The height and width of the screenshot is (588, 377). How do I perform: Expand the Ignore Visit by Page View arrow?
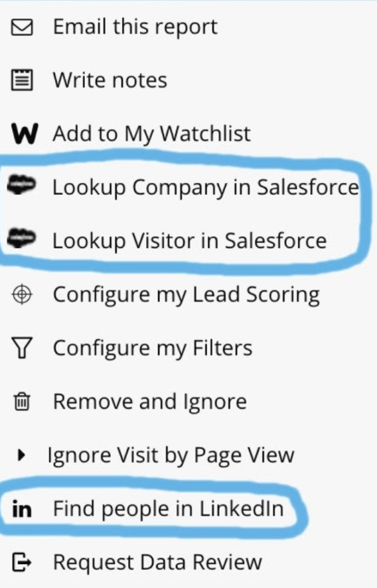[22, 455]
